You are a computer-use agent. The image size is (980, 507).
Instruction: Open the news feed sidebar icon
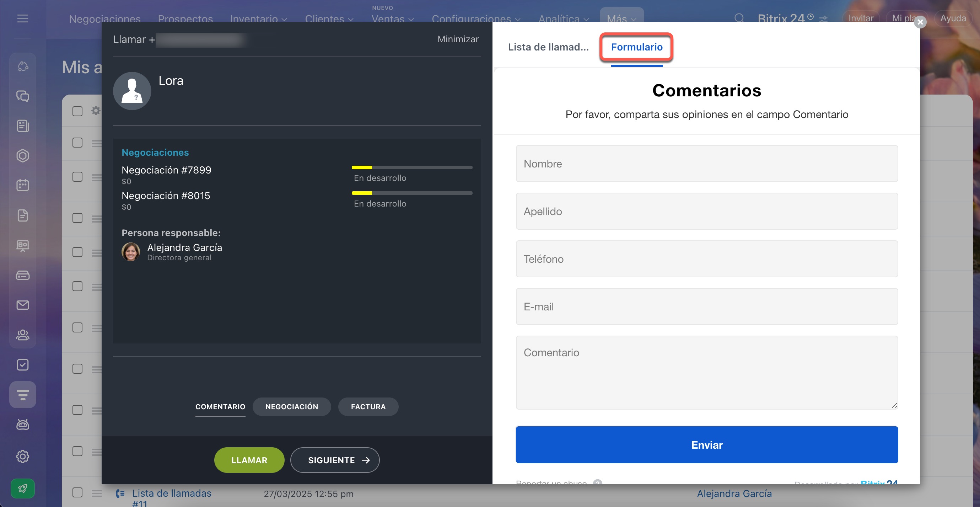tap(23, 126)
